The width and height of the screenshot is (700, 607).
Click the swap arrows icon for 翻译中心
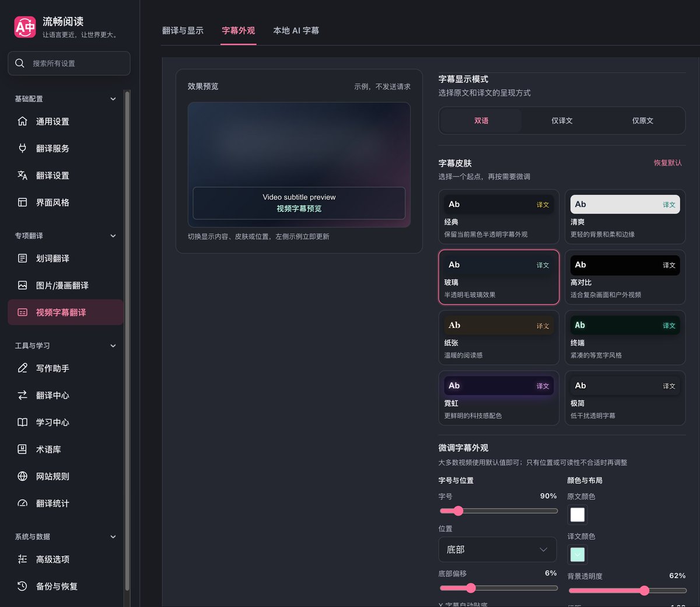[x=22, y=395]
